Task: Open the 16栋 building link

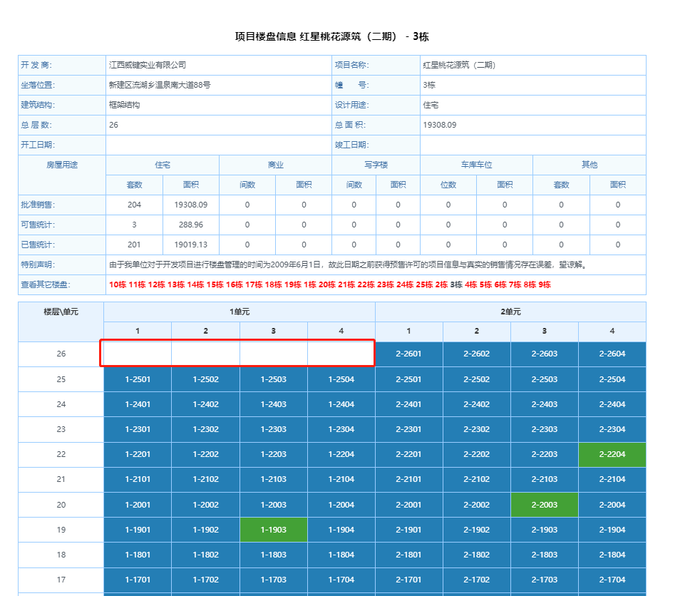Action: [x=234, y=284]
